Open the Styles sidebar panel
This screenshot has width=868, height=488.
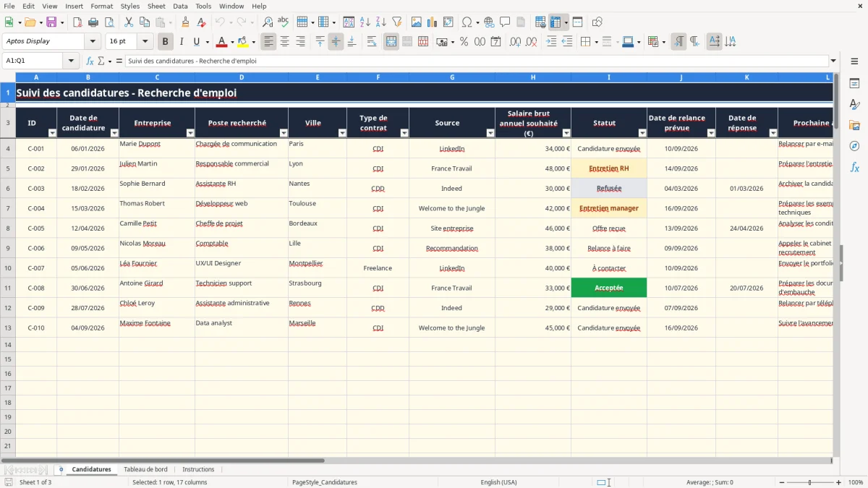point(854,105)
